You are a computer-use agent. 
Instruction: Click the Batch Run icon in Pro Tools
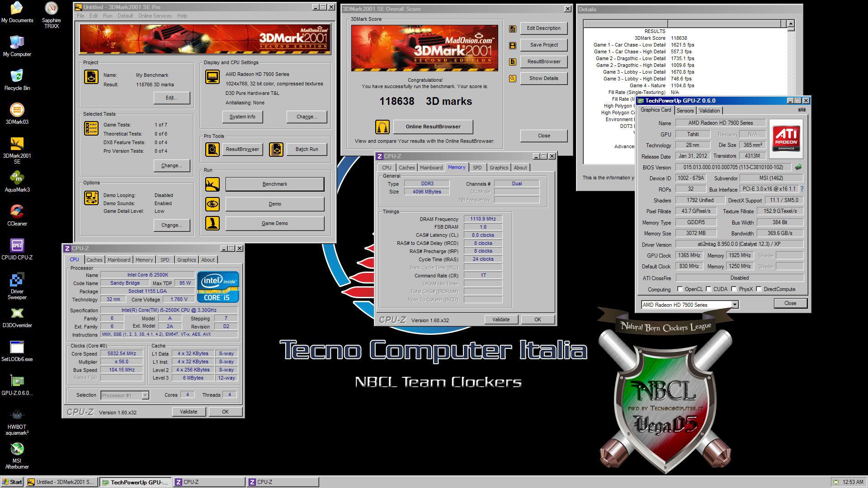pyautogui.click(x=276, y=149)
